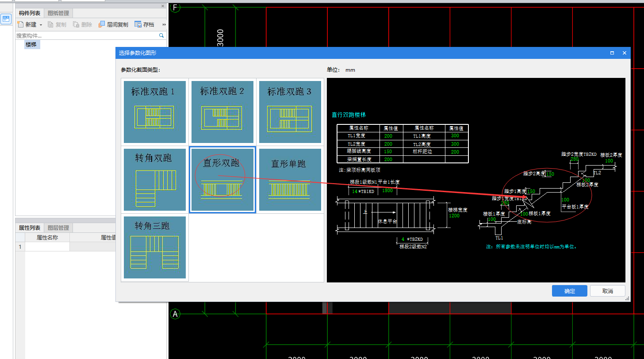
Task: Choose the 直形双跑 stair type
Action: tap(222, 180)
